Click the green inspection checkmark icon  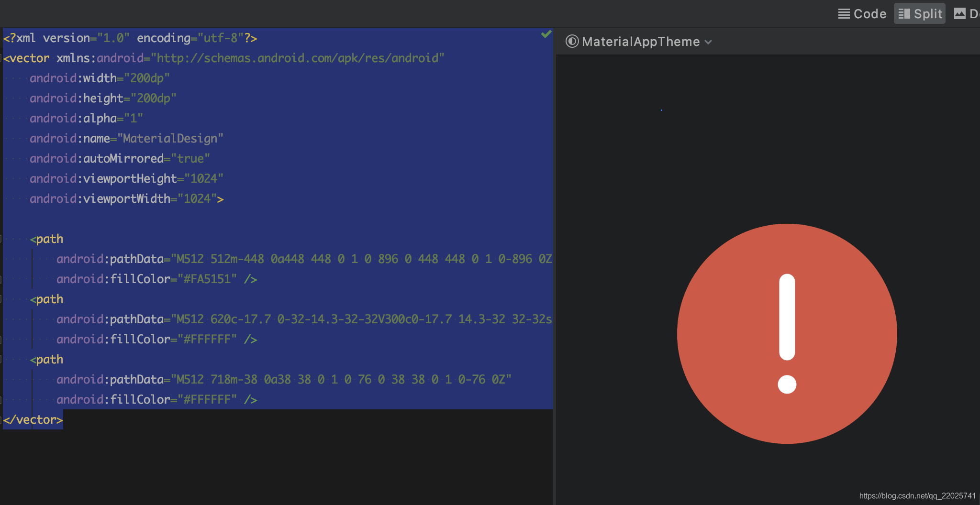[x=546, y=34]
